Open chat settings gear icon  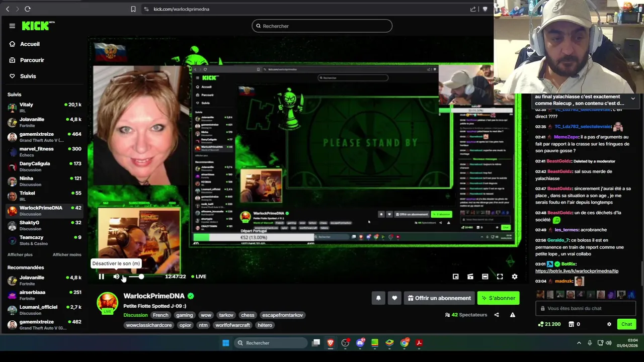pyautogui.click(x=609, y=324)
